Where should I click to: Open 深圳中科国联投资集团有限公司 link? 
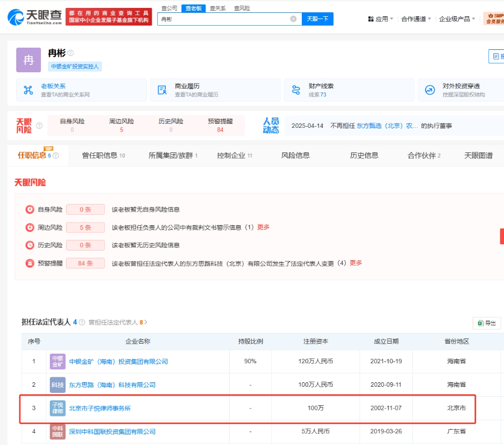click(112, 432)
